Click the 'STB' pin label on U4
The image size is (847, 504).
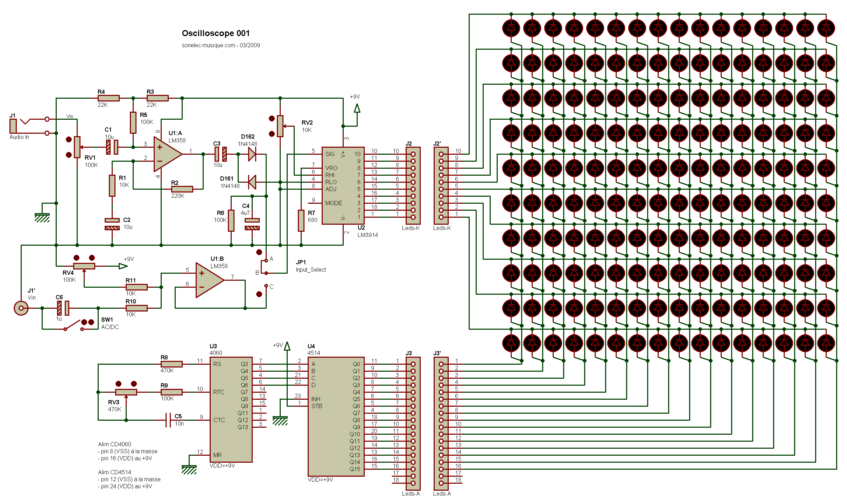[x=317, y=406]
